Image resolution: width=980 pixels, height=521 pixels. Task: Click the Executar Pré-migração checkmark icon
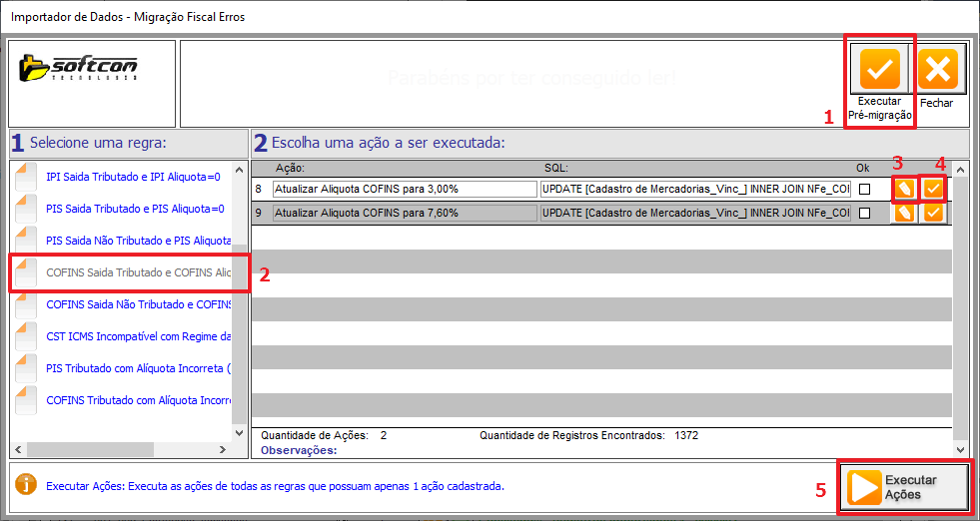[879, 70]
